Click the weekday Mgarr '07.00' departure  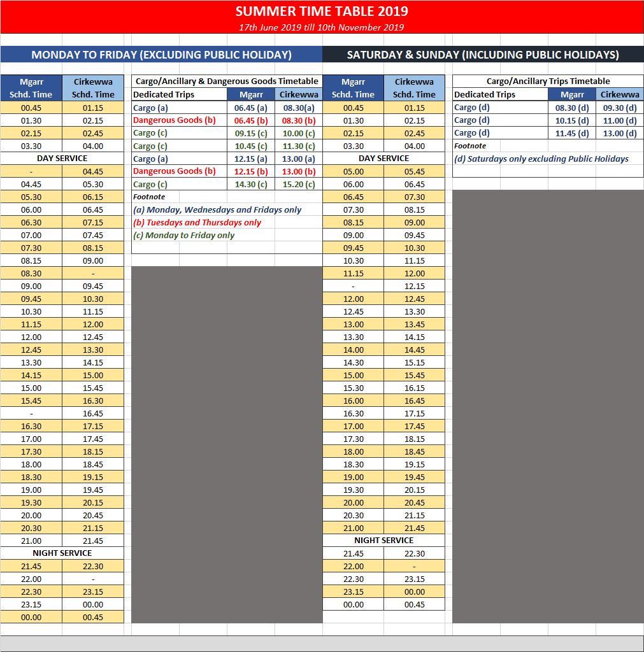(31, 236)
